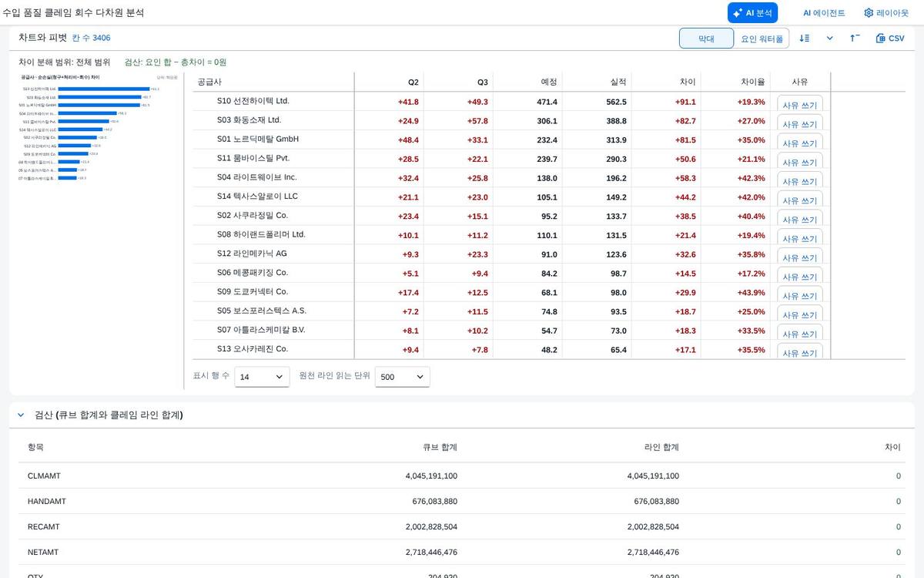
Task: Click the CLMAMT row label
Action: [44, 476]
